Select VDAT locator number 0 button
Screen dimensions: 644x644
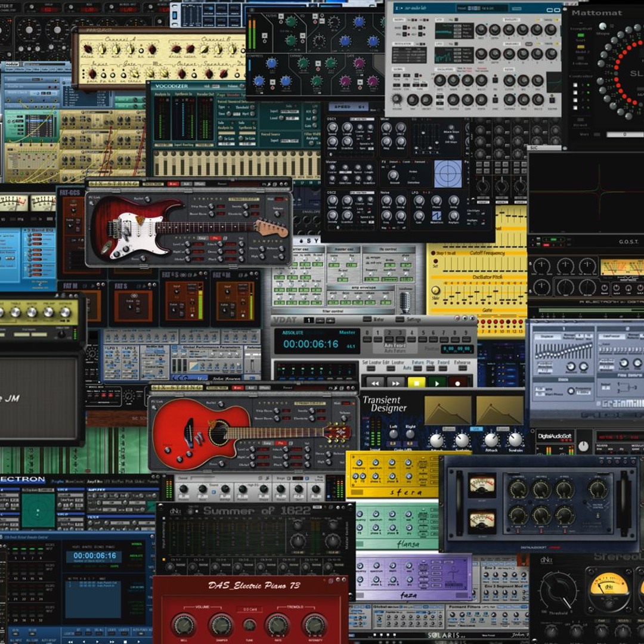point(367,339)
